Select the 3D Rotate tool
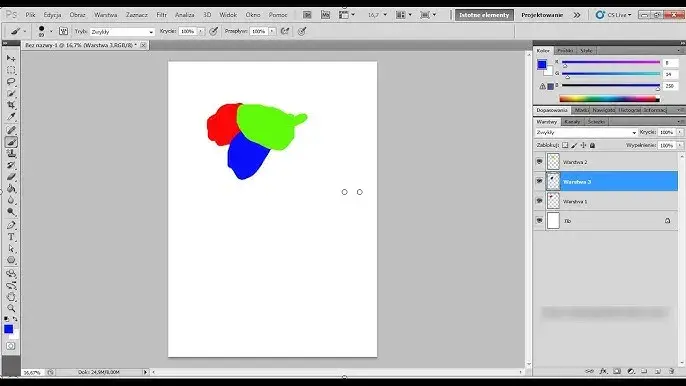Viewport: 686px width, 386px height. point(11,274)
